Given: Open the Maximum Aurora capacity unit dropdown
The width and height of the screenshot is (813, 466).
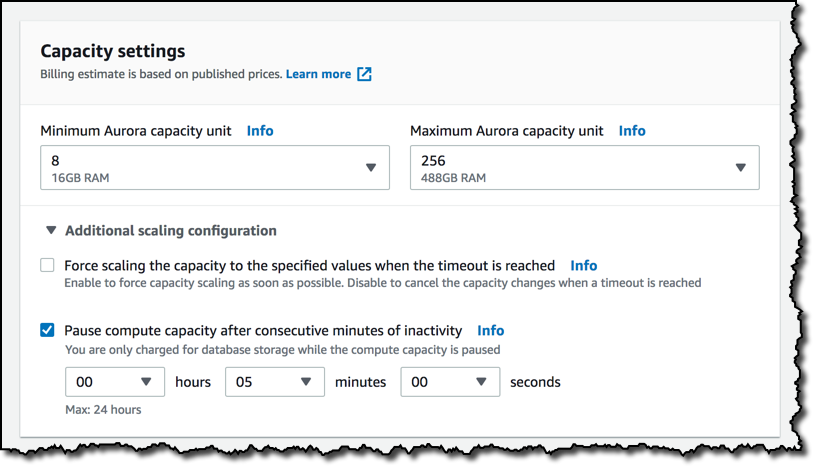Looking at the screenshot, I should [x=584, y=167].
